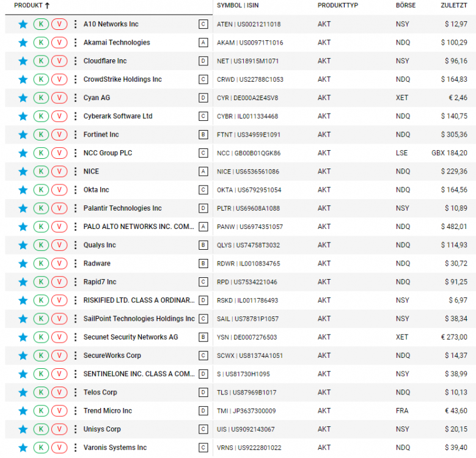Toggle favorite star for Varonis Systems Inc
This screenshot has height=458, width=476.
[x=23, y=448]
